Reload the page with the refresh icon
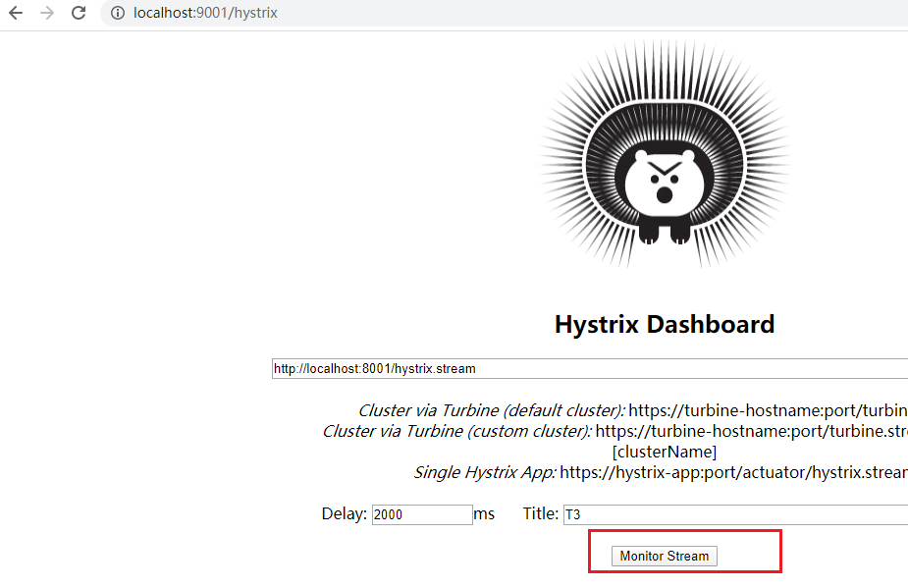 click(79, 13)
